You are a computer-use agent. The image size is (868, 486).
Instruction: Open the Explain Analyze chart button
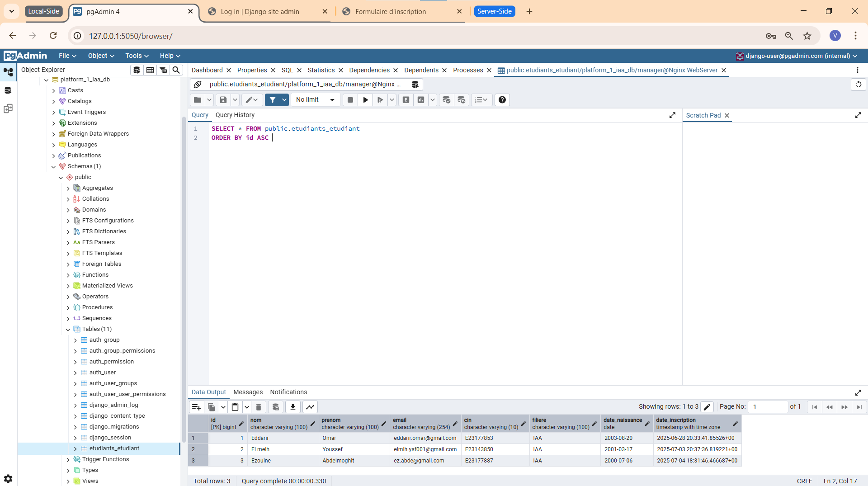point(421,100)
